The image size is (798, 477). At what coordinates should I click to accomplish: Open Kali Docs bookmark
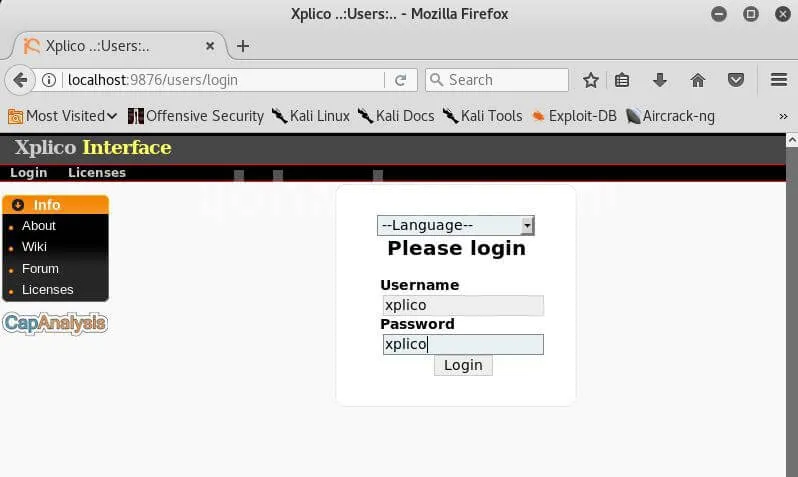tap(396, 116)
